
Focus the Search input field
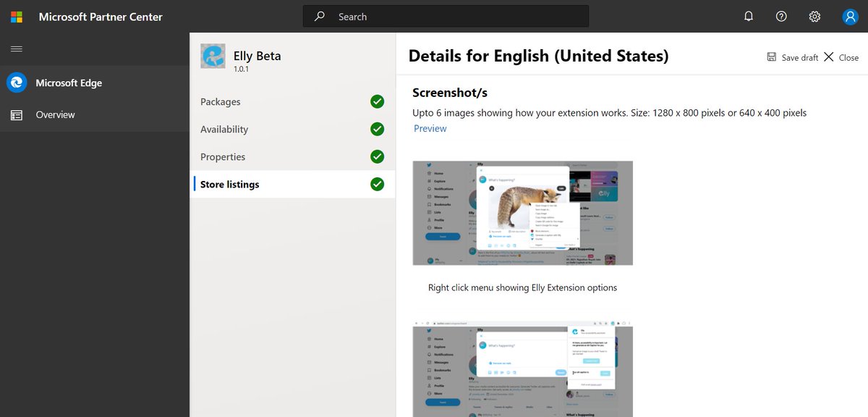pos(446,17)
